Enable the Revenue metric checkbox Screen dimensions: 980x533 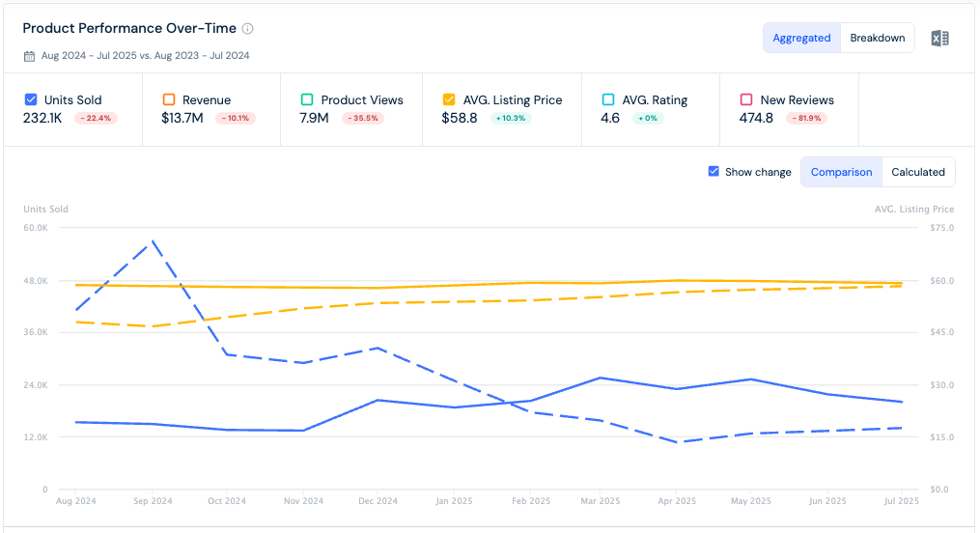click(169, 99)
